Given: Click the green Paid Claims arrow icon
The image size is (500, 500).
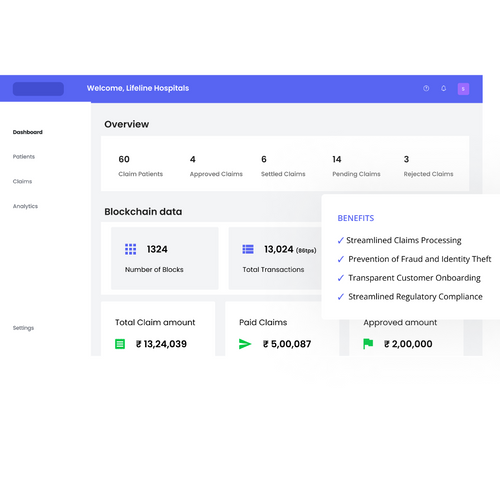Looking at the screenshot, I should coord(245,344).
